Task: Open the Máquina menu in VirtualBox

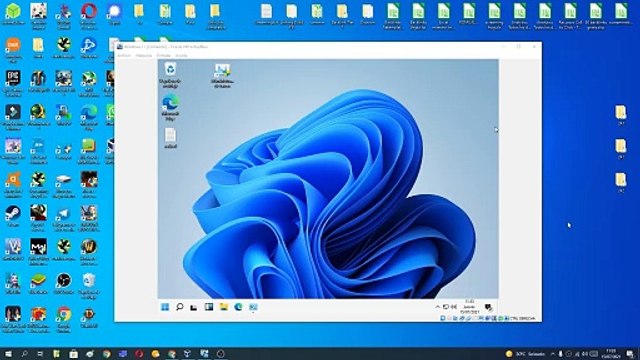Action: 144,55
